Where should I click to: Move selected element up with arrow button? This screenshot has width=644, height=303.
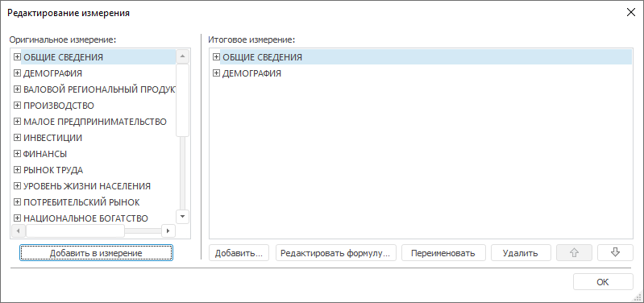[x=574, y=253]
